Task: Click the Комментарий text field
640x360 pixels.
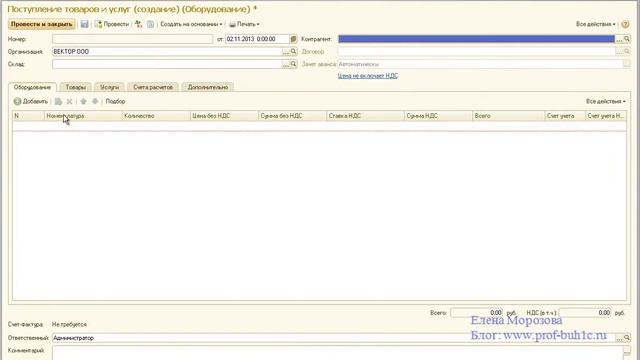Action: click(338, 353)
